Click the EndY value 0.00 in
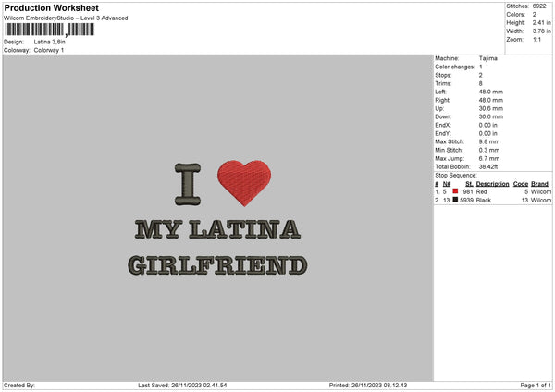 click(488, 133)
